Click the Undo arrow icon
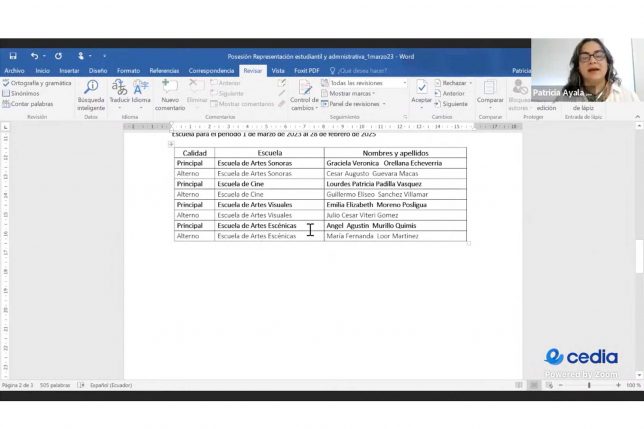This screenshot has width=644, height=429. (35, 56)
